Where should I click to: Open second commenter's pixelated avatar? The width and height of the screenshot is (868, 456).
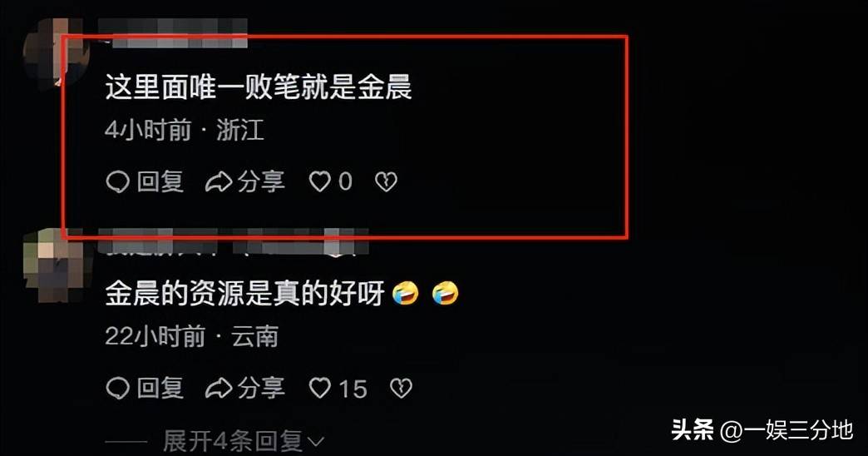pos(57,266)
